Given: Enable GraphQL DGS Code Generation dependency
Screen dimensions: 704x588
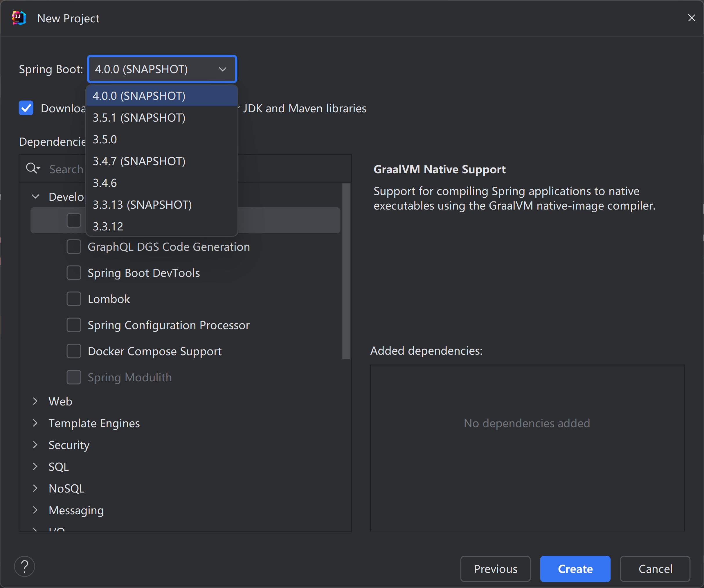Looking at the screenshot, I should (x=74, y=247).
